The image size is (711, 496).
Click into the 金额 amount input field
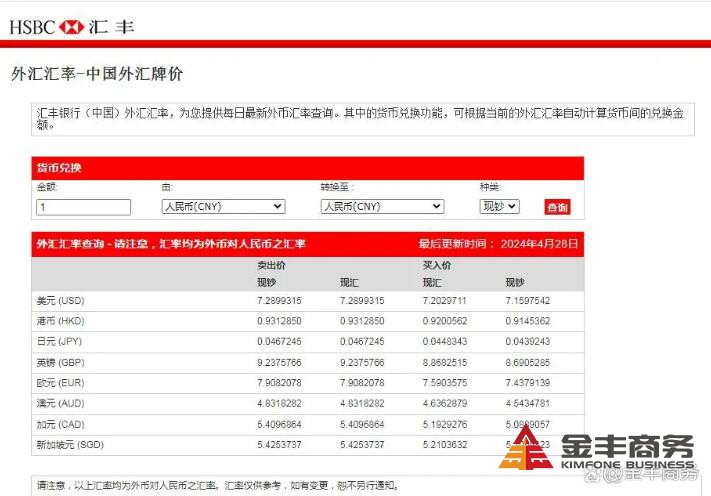(83, 207)
